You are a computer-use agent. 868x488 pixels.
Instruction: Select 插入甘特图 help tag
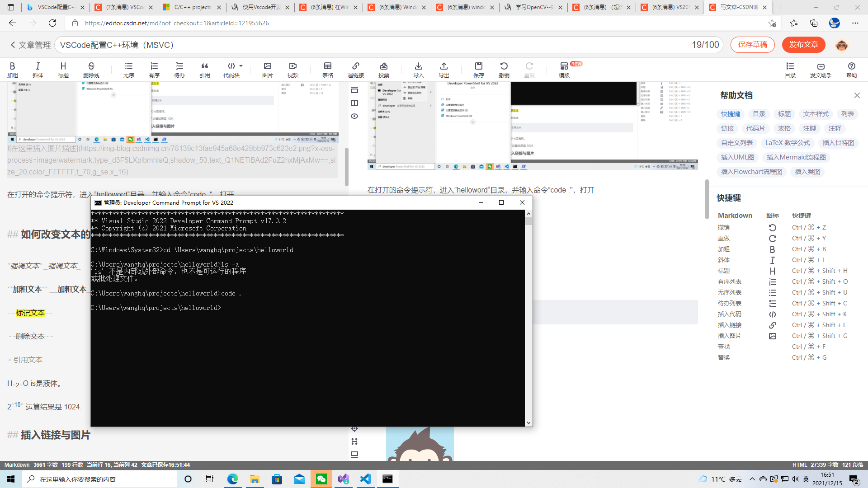coord(839,143)
